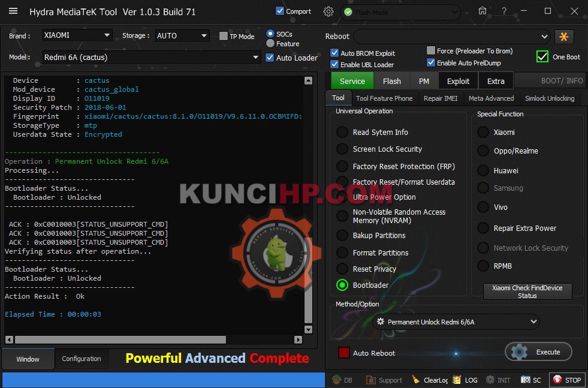Select Bakup Partitions option
This screenshot has width=588, height=388.
[342, 235]
